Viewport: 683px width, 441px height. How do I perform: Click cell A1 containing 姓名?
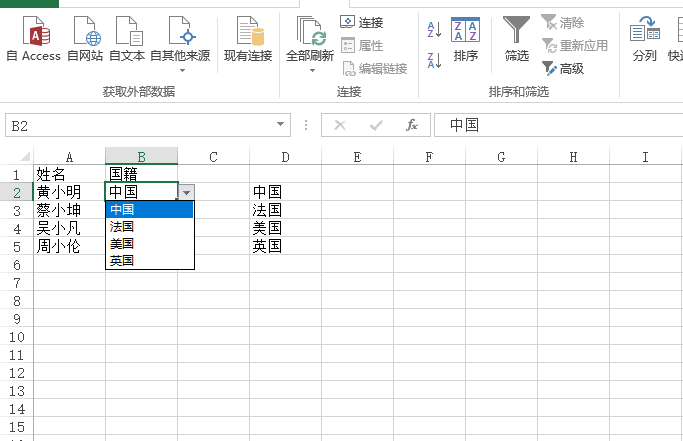coord(69,174)
